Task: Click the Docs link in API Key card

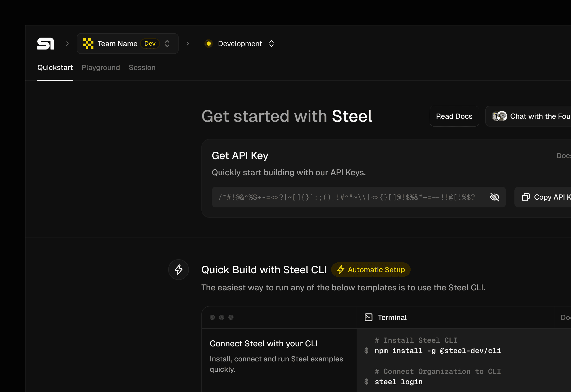Action: coord(563,156)
